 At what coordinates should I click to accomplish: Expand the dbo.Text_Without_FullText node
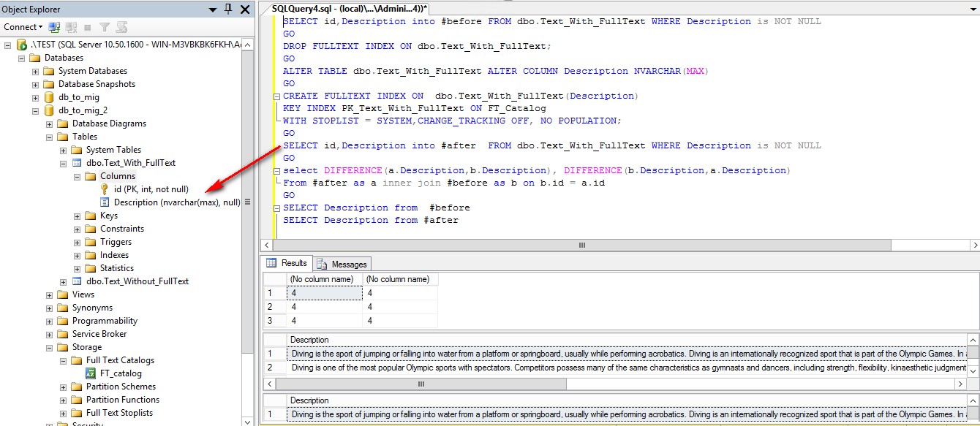coord(64,281)
